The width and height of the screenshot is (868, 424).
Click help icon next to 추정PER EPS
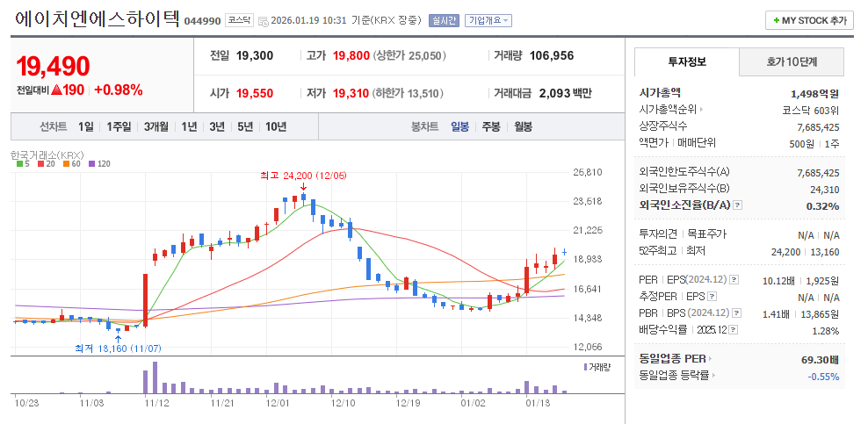712,297
